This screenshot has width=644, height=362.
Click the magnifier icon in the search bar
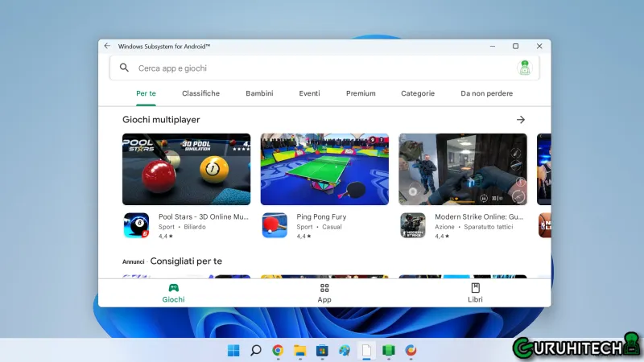124,68
